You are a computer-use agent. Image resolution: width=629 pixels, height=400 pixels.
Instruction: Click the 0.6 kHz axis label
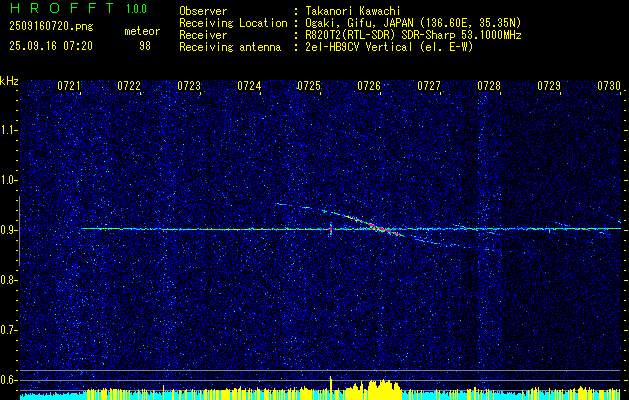pos(8,380)
